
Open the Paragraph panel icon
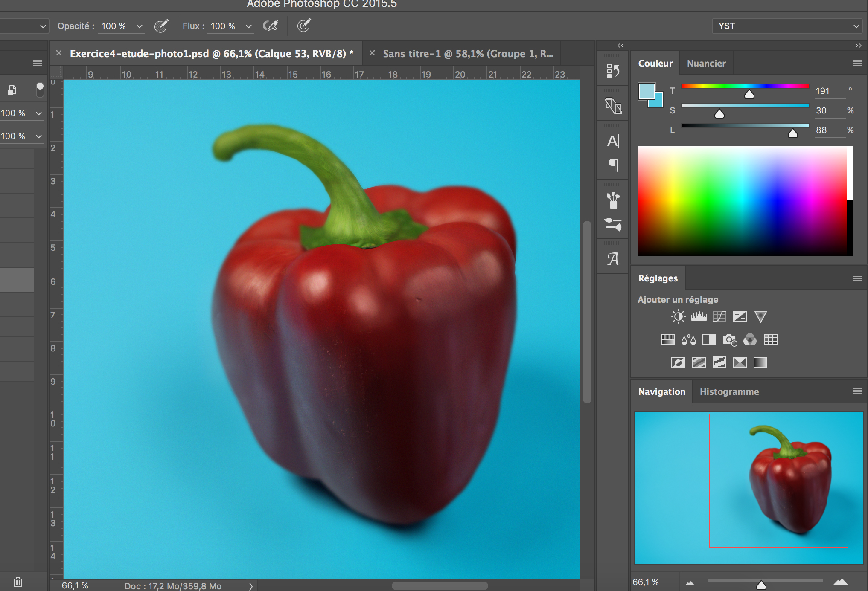(x=613, y=165)
